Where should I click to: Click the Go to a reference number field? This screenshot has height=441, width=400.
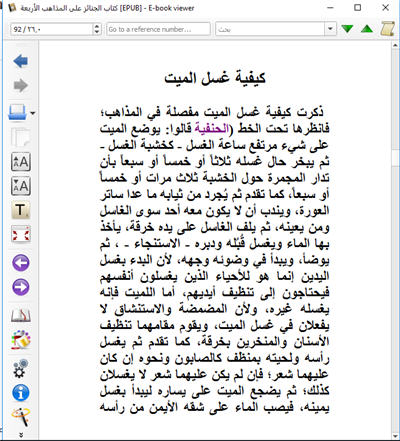[158, 29]
